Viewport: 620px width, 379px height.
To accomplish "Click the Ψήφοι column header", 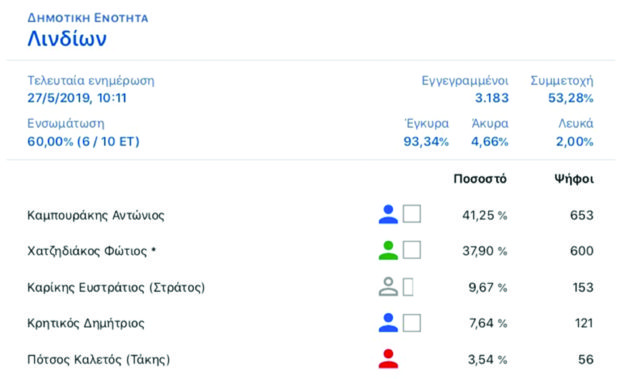I will (574, 179).
